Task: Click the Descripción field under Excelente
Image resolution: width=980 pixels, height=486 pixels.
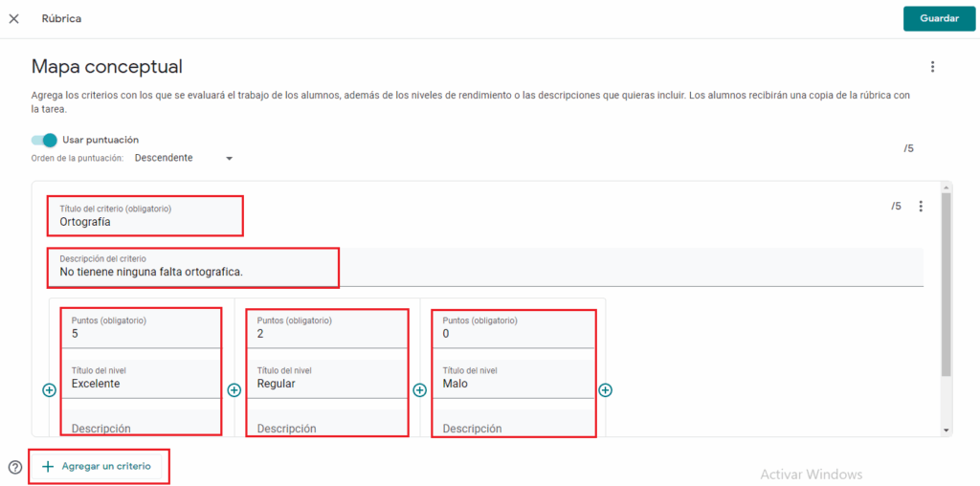Action: coord(141,428)
